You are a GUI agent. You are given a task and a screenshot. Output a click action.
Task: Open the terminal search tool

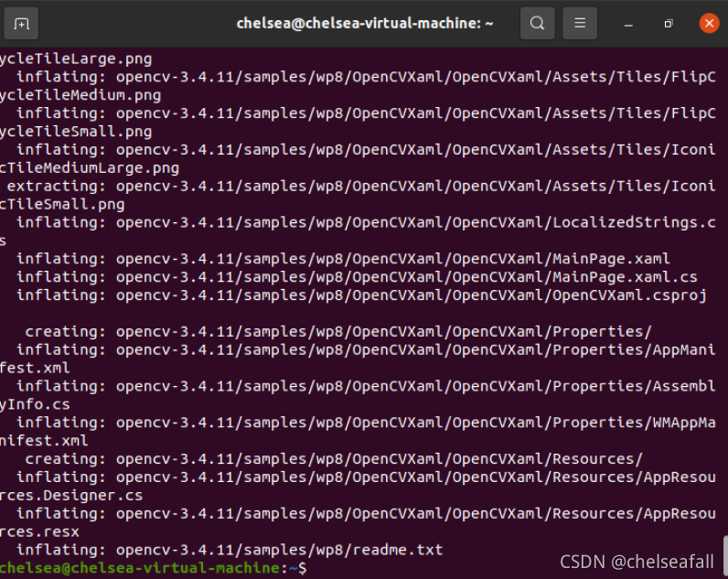point(537,23)
